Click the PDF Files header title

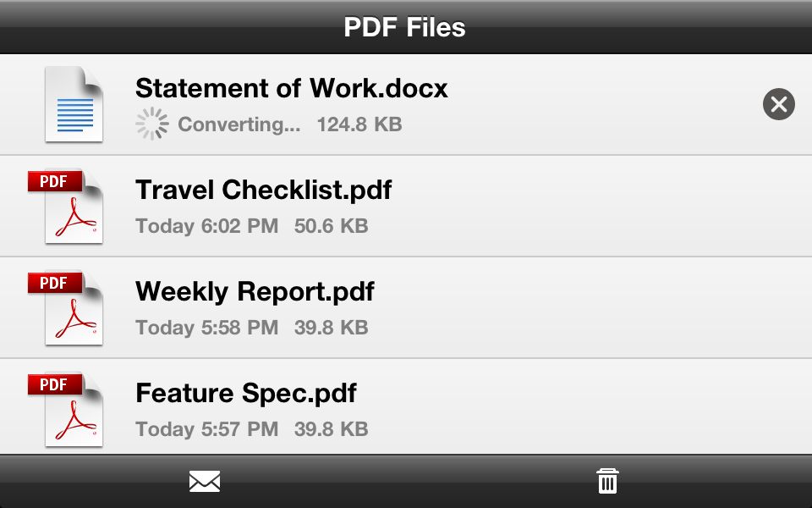(405, 27)
